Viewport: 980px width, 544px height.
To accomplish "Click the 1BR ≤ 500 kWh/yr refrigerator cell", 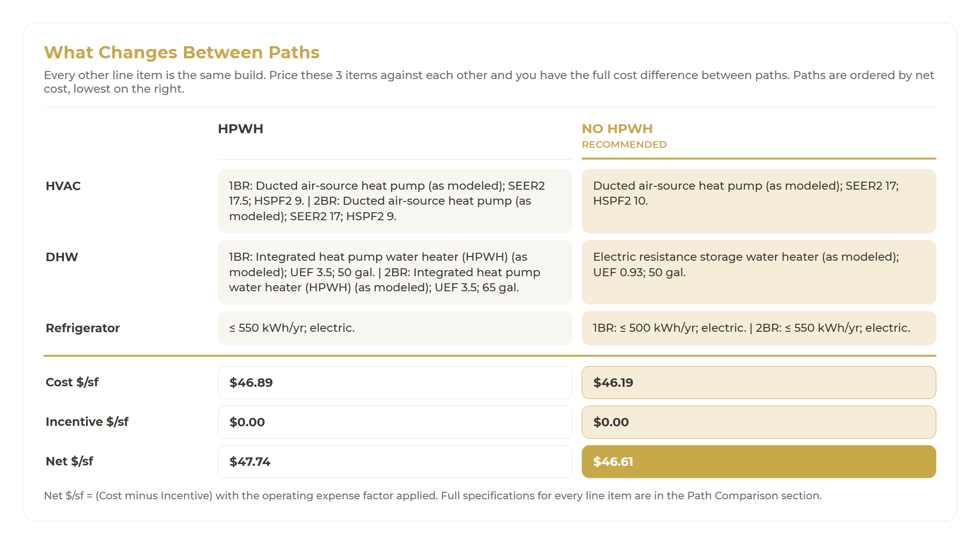I will [759, 328].
